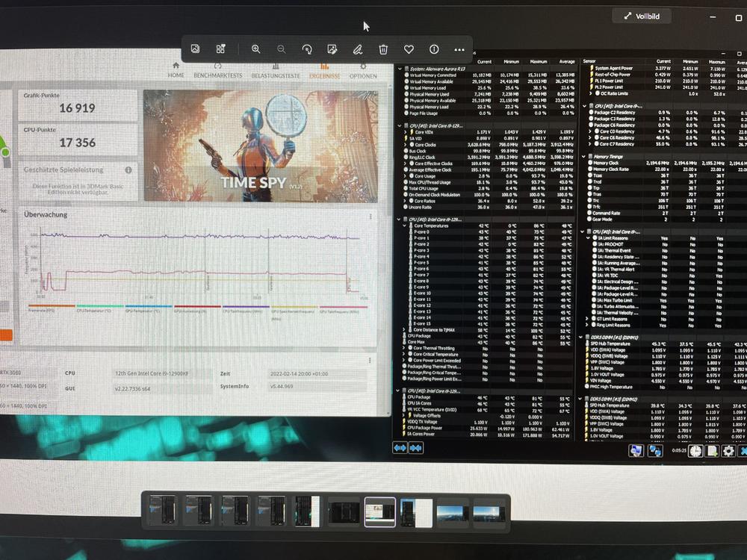Image resolution: width=747 pixels, height=560 pixels.
Task: Click the Vollbild fullscreen button
Action: tap(641, 16)
